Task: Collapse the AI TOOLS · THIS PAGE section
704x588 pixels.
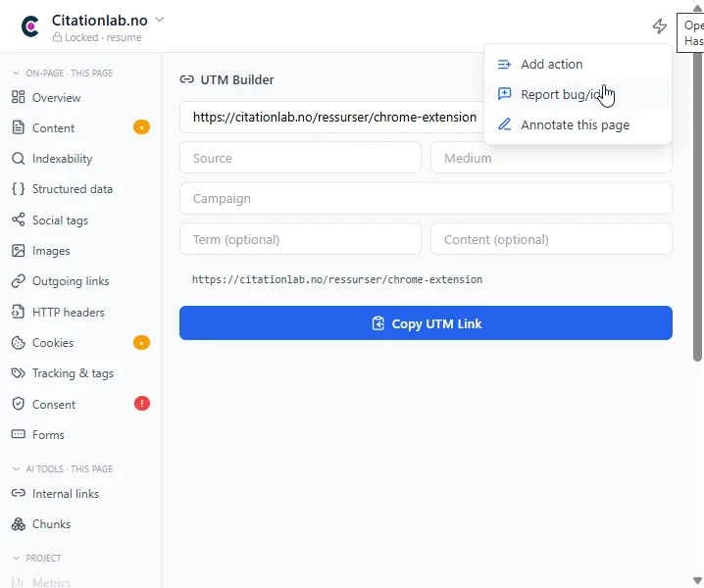Action: 16,469
